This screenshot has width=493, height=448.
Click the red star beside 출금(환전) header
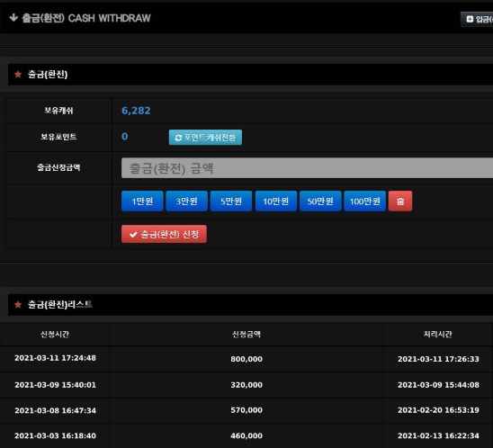18,75
